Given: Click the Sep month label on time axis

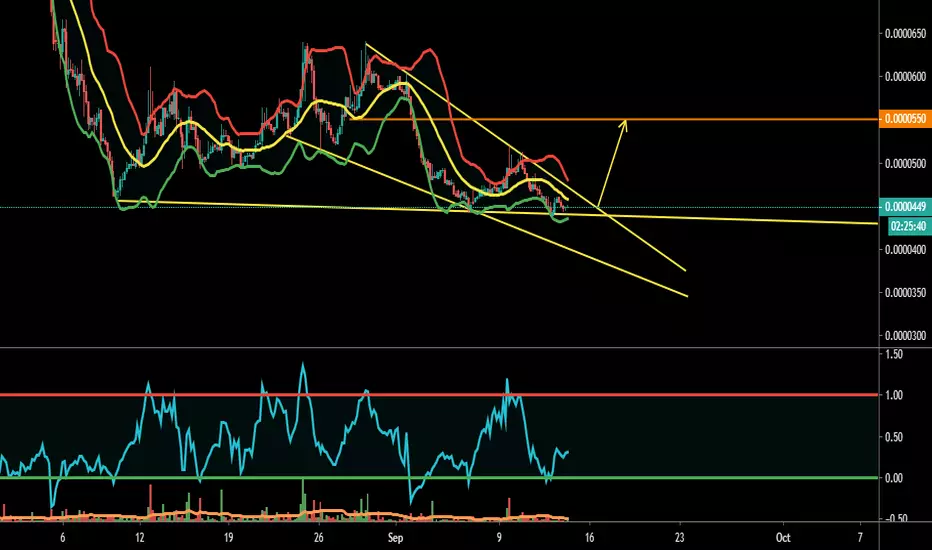Looking at the screenshot, I should 395,538.
